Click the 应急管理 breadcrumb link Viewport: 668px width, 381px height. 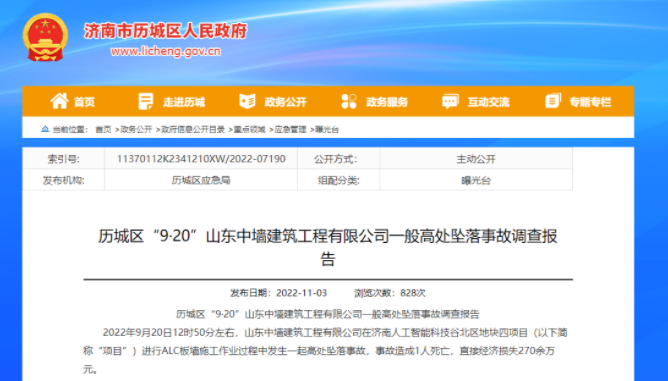click(x=291, y=130)
